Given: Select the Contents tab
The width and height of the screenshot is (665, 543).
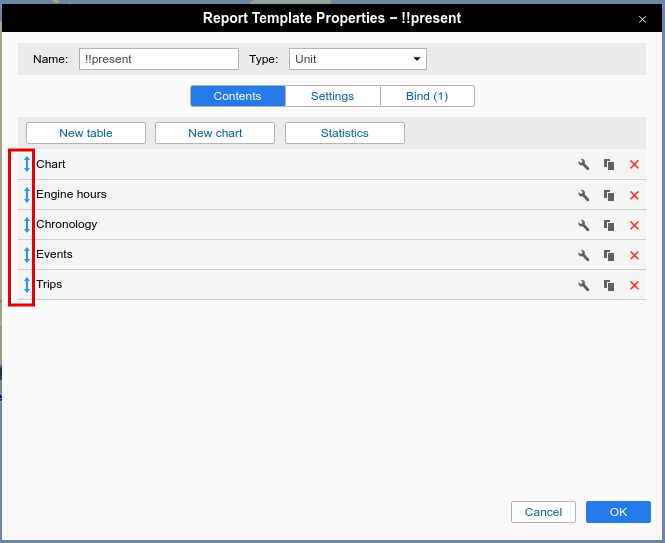Looking at the screenshot, I should [x=237, y=96].
